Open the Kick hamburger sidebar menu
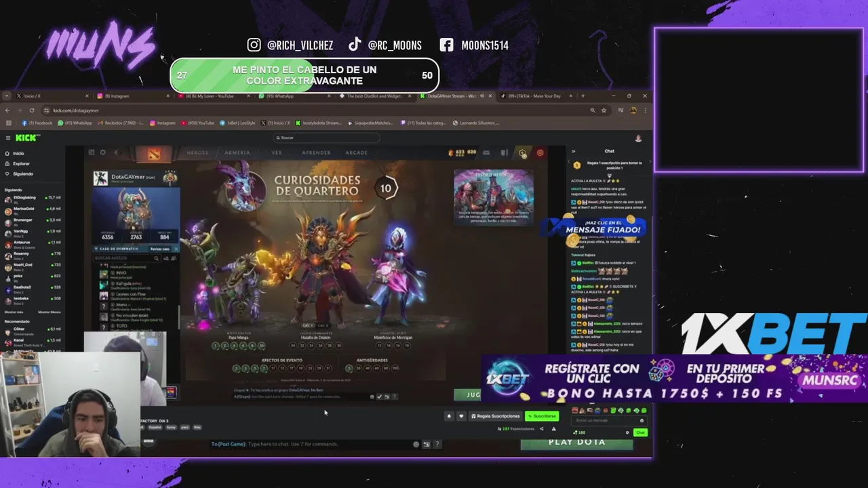The height and width of the screenshot is (488, 868). (x=7, y=138)
